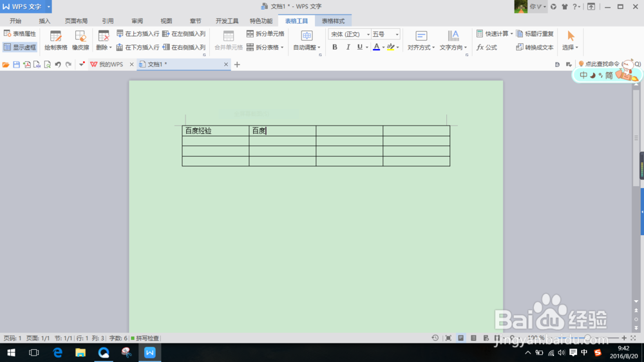The width and height of the screenshot is (644, 362).
Task: Insert row above (在上方插入行)
Action: (138, 33)
